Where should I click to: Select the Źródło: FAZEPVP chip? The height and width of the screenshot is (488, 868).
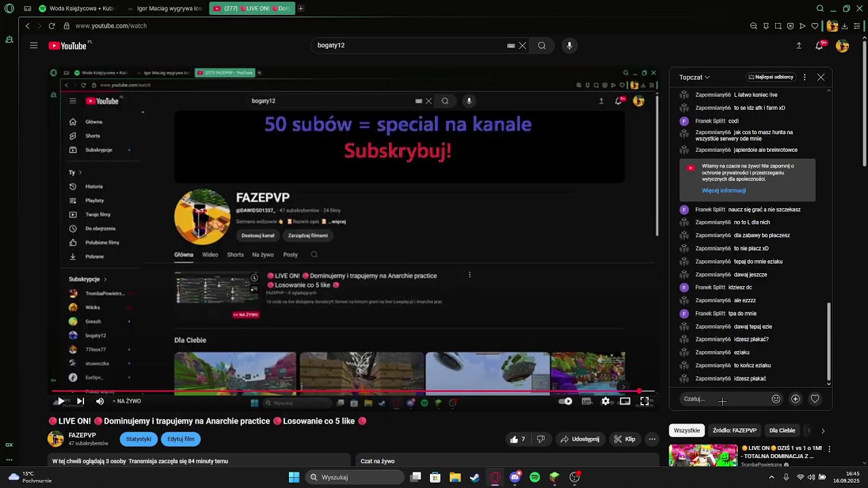tap(734, 430)
